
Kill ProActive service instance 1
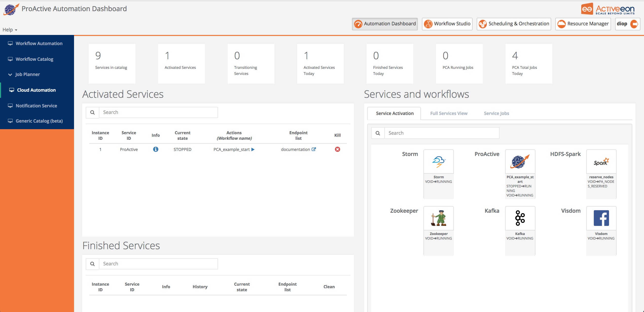(337, 149)
